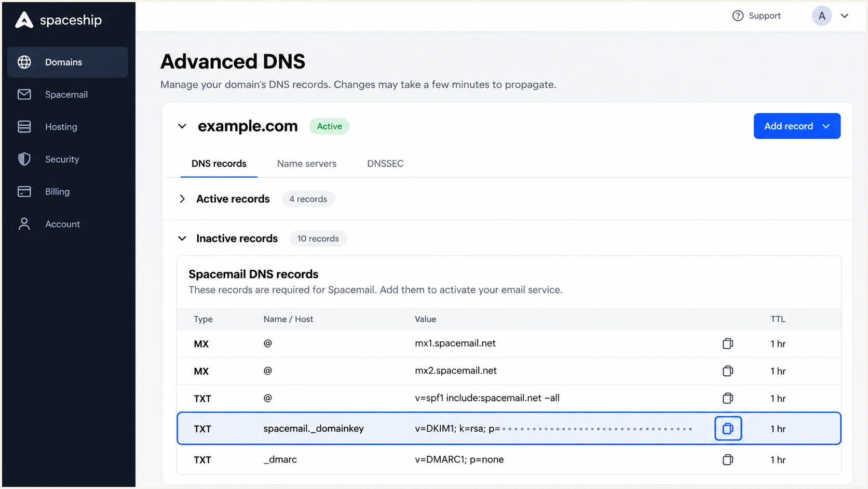
Task: Collapse the example.com domain section
Action: 182,126
